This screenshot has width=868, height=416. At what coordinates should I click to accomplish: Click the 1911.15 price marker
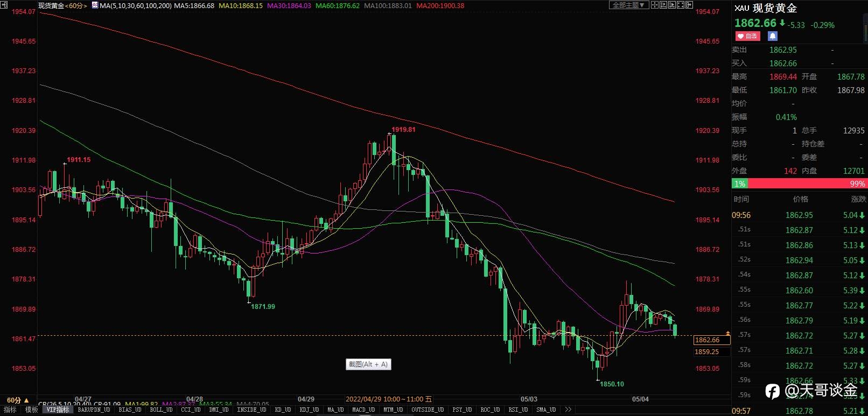(79, 160)
